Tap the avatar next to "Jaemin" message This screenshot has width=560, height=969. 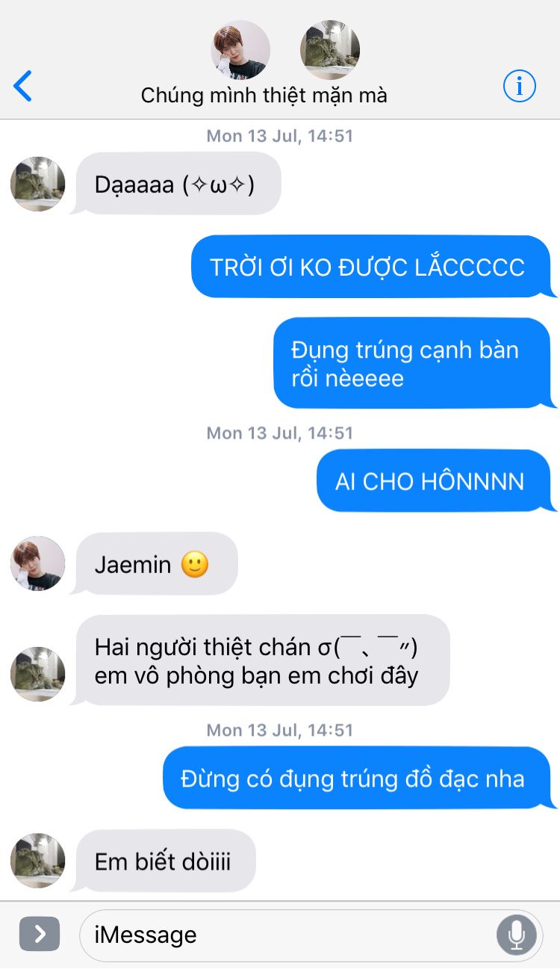(x=38, y=563)
